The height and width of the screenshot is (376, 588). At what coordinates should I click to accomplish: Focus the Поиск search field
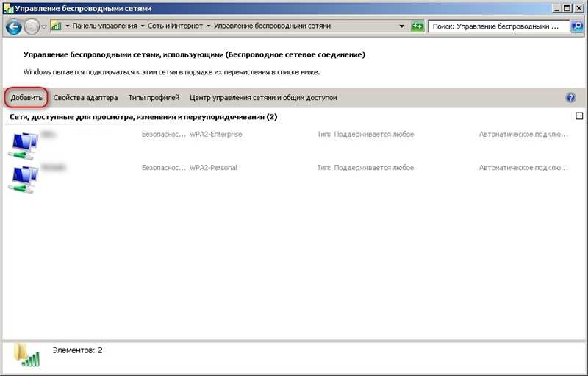click(x=498, y=26)
